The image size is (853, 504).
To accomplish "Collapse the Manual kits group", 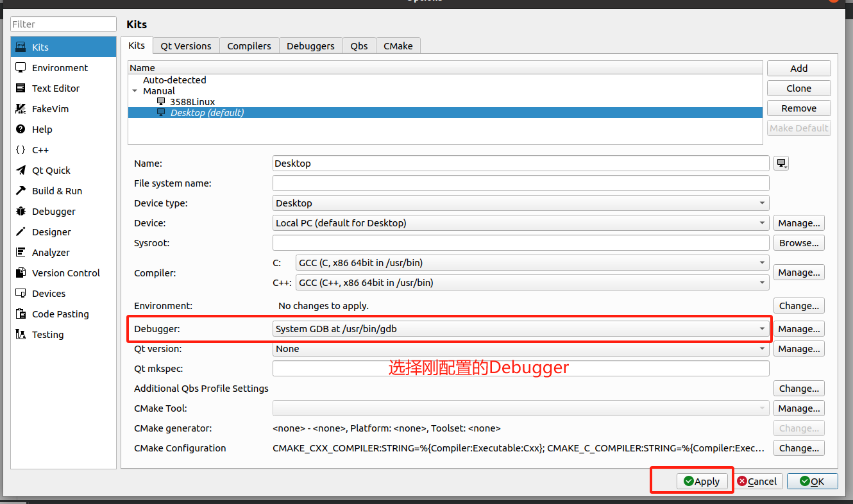I will pos(135,90).
